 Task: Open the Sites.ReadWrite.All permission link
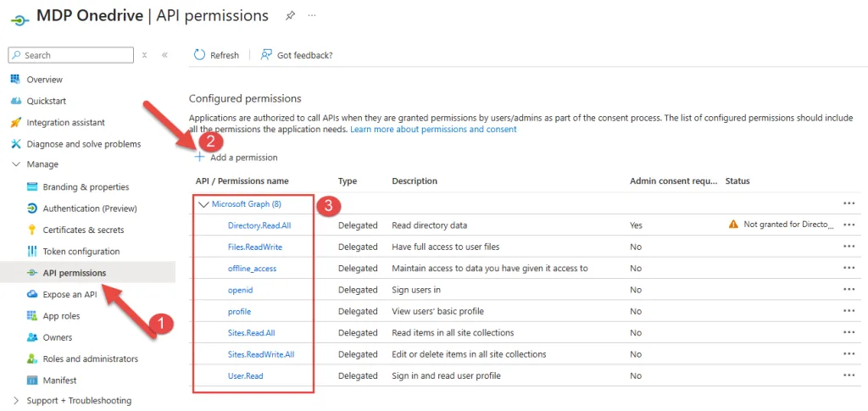point(261,354)
